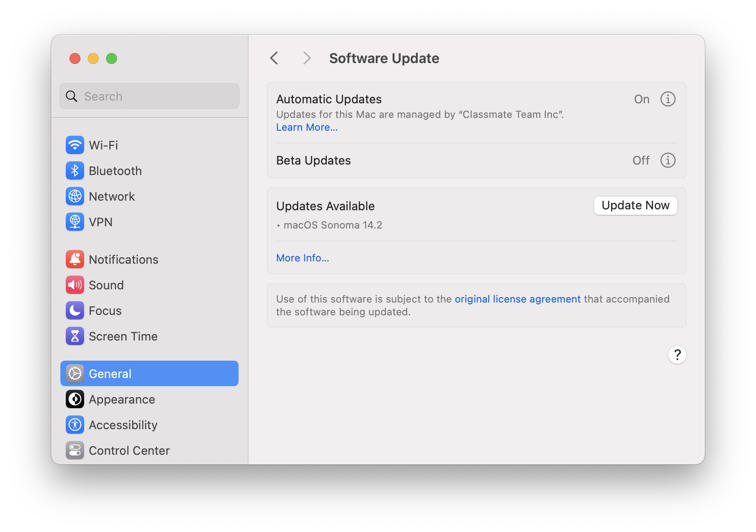This screenshot has width=756, height=532.
Task: Select the Network globe icon
Action: point(75,196)
